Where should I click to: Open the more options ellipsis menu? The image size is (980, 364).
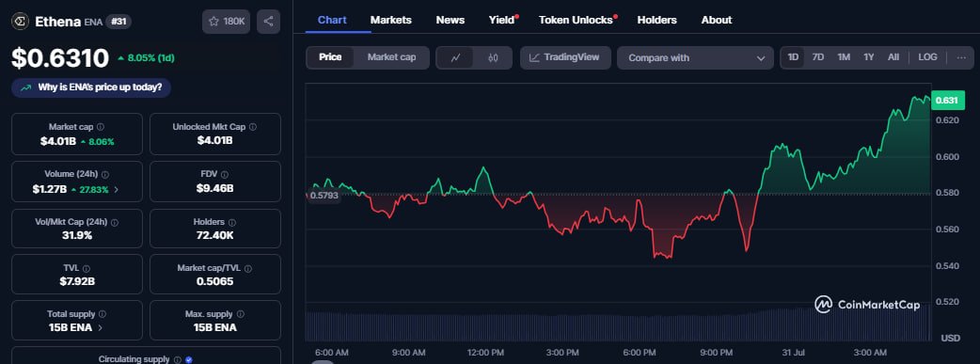coord(961,57)
